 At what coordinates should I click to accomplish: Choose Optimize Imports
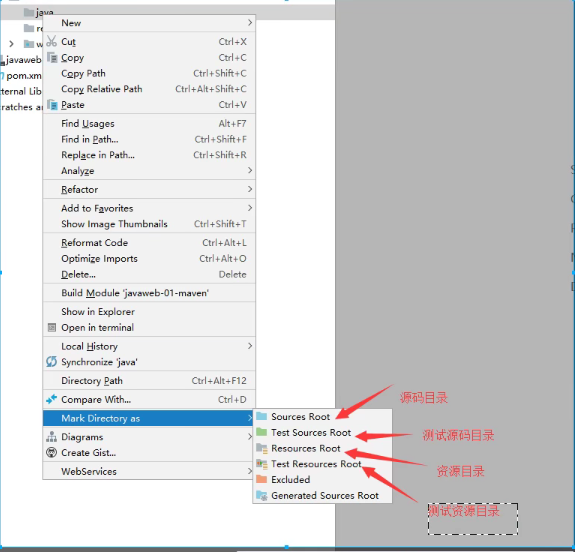149,259
